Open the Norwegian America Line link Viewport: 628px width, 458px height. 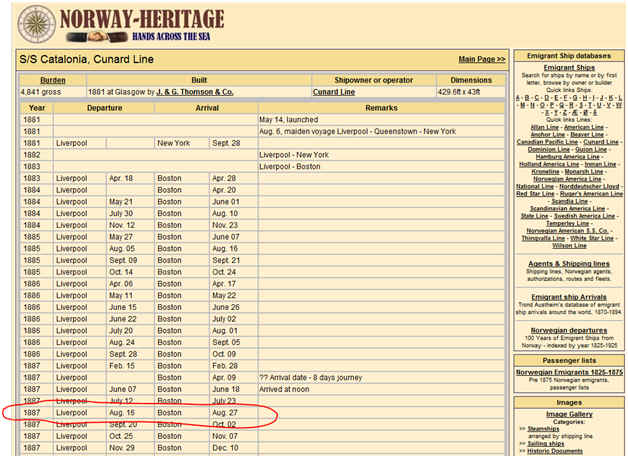coord(567,179)
